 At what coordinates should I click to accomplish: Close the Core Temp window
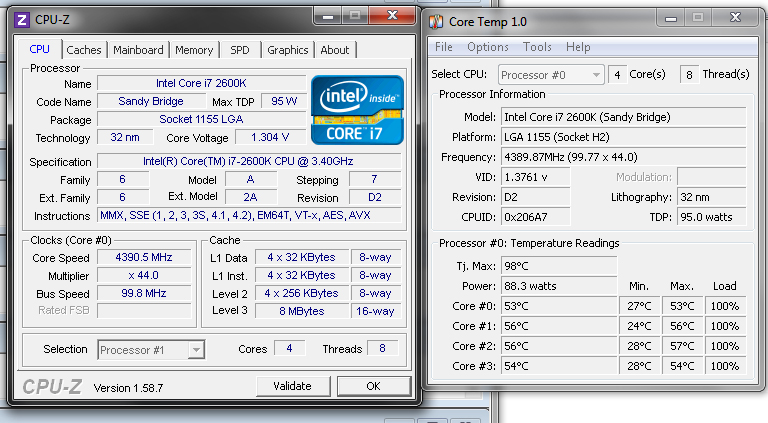click(735, 18)
